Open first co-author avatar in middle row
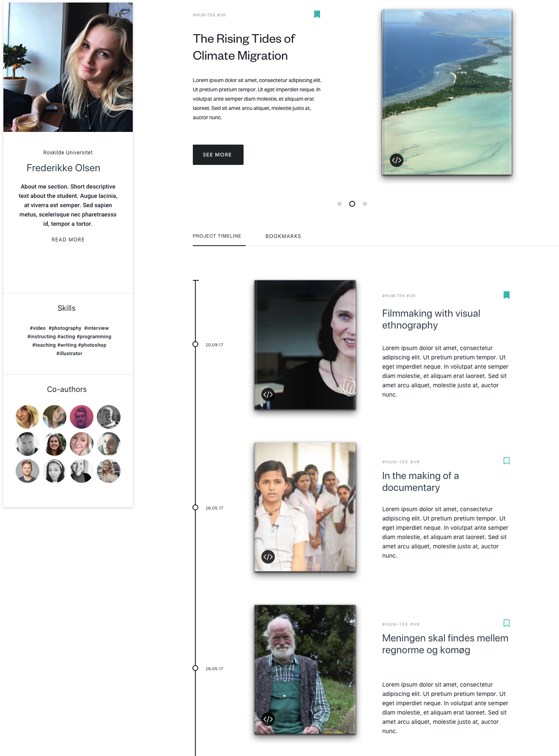 click(27, 444)
